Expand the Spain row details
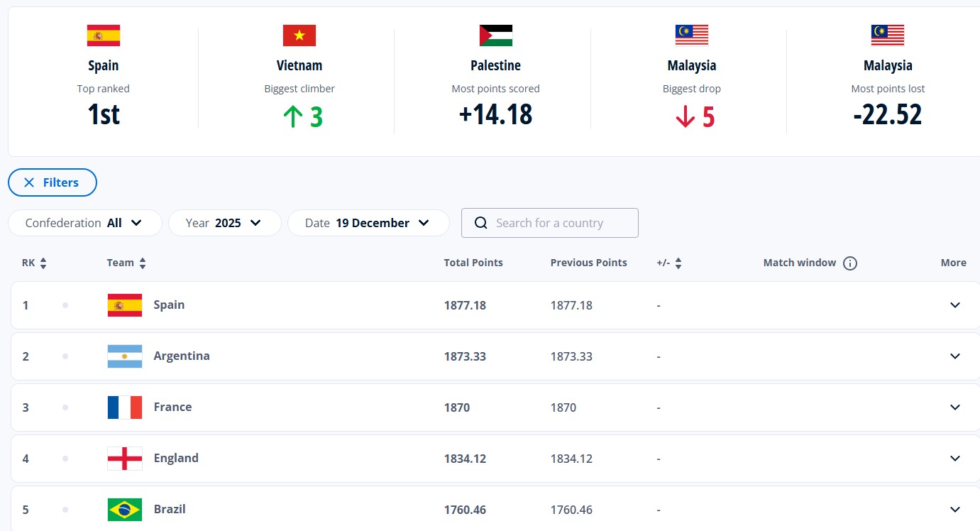 click(954, 305)
